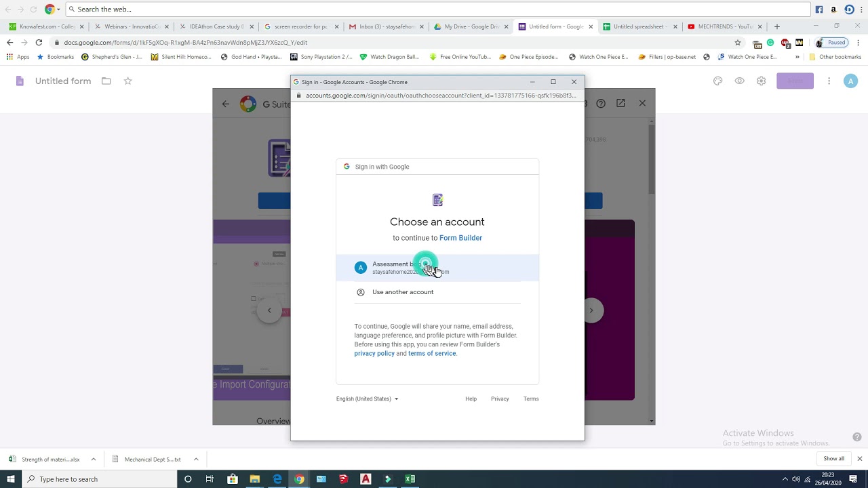This screenshot has height=488, width=868.
Task: Switch to the IDEAthon Case study tab
Action: [x=217, y=26]
